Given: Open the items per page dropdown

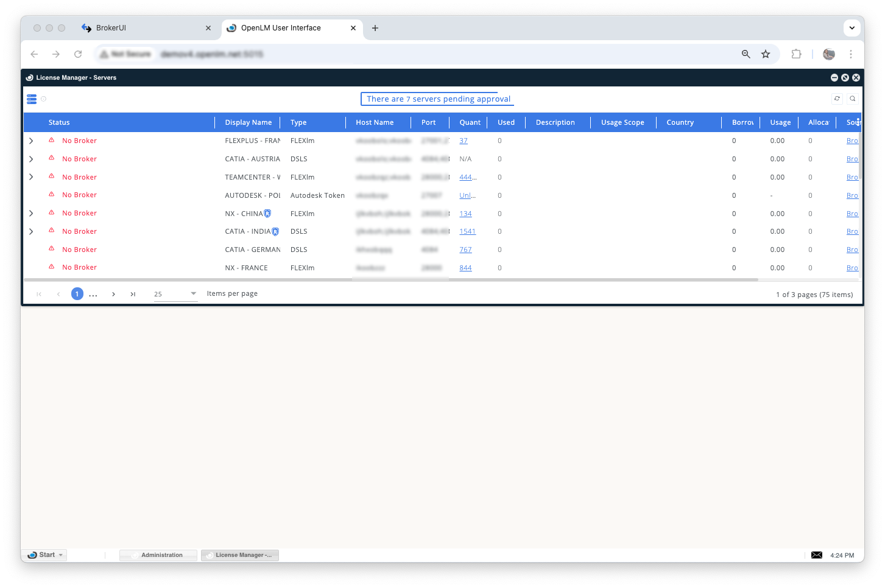Looking at the screenshot, I should [175, 294].
